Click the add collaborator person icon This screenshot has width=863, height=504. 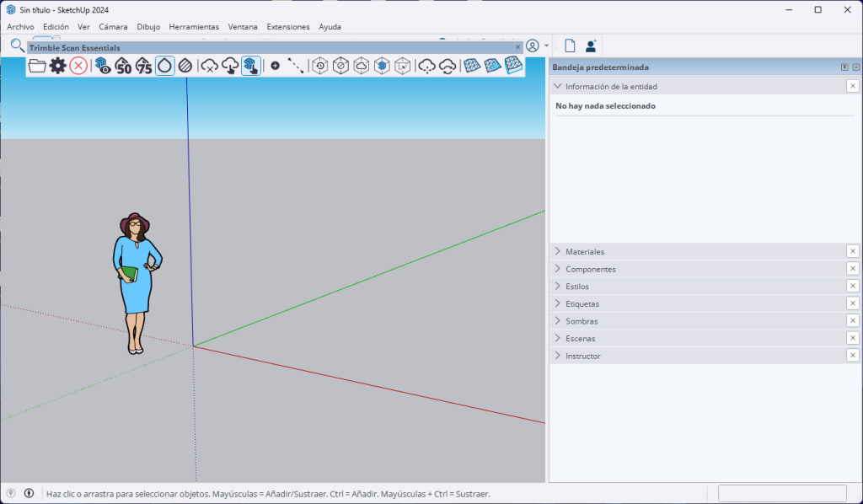[591, 46]
